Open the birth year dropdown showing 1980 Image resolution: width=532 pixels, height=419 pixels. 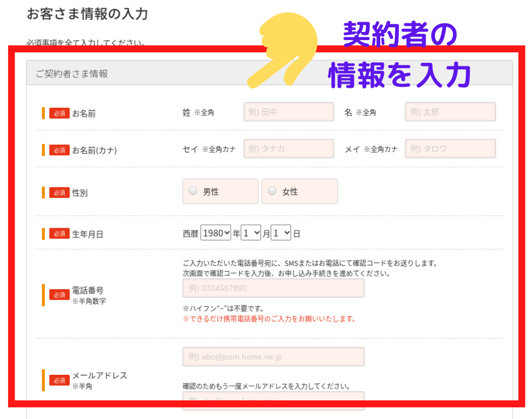click(216, 233)
